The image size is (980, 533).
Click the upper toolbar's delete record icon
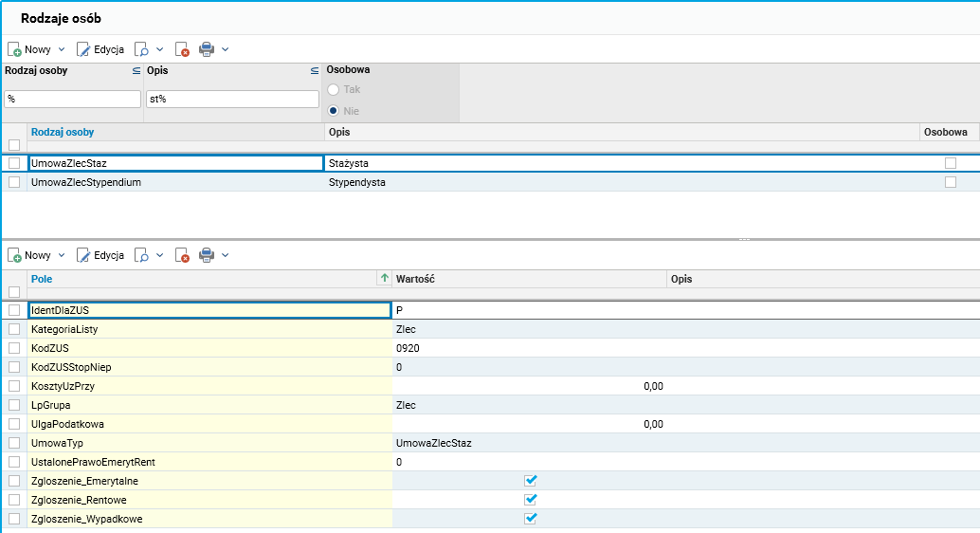(182, 48)
